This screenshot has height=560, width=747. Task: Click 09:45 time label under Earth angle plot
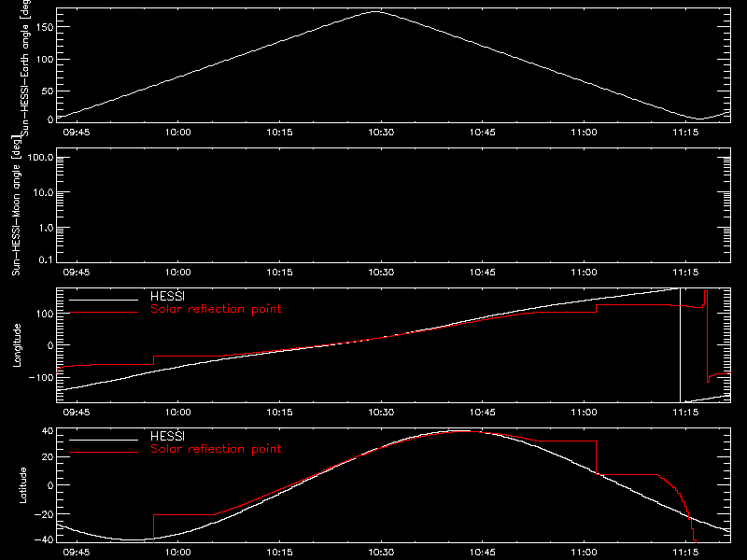pyautogui.click(x=77, y=133)
